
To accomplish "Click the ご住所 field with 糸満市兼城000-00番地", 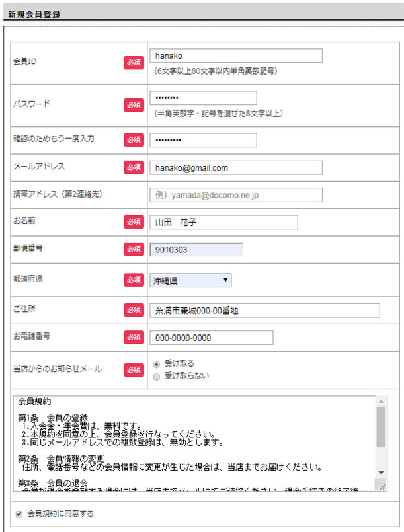I will click(x=264, y=311).
